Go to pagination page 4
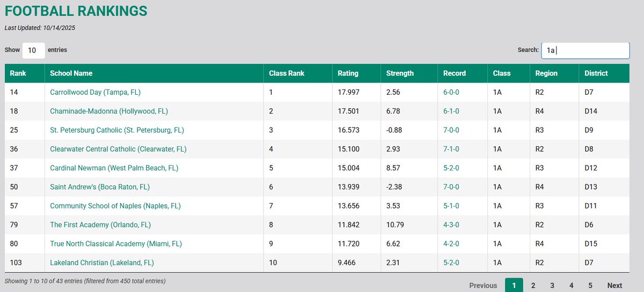The height and width of the screenshot is (292, 644). (x=571, y=286)
